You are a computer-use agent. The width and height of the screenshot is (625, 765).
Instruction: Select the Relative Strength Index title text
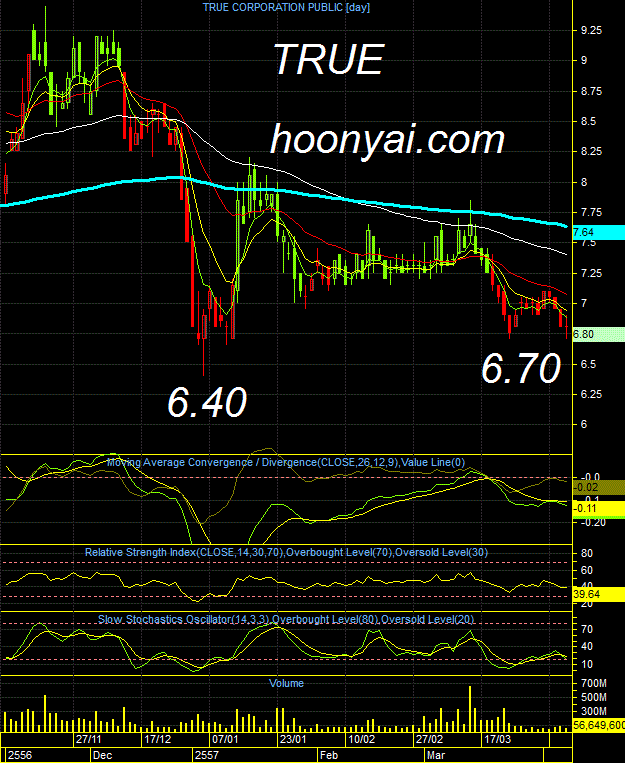coord(286,552)
